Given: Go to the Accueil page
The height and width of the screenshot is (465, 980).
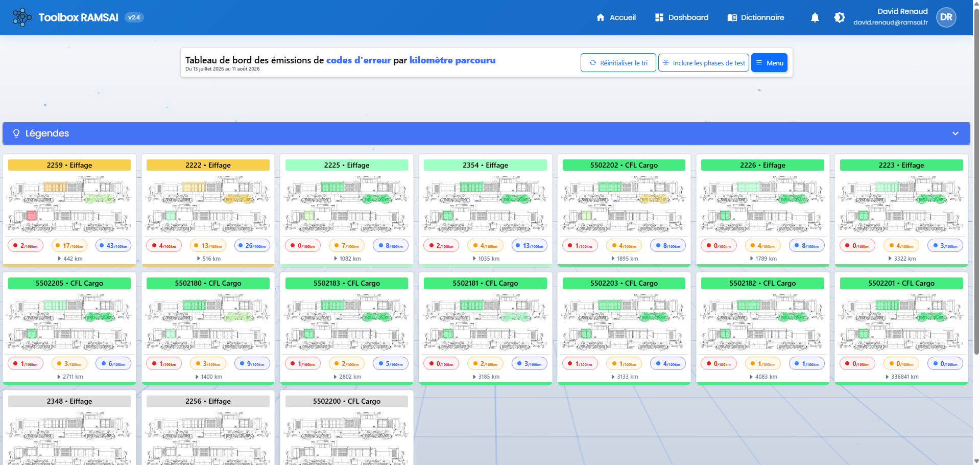Looking at the screenshot, I should pos(616,17).
